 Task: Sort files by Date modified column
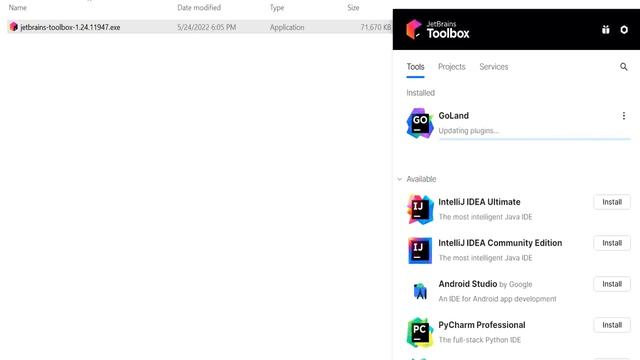199,7
